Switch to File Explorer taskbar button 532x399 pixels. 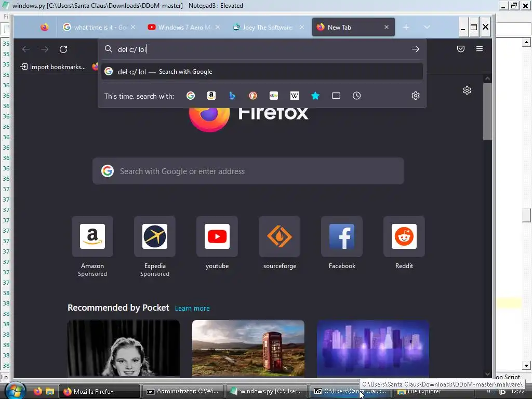[433, 392]
